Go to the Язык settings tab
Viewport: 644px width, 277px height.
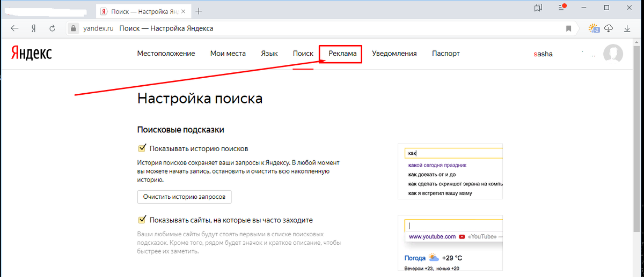coord(269,54)
